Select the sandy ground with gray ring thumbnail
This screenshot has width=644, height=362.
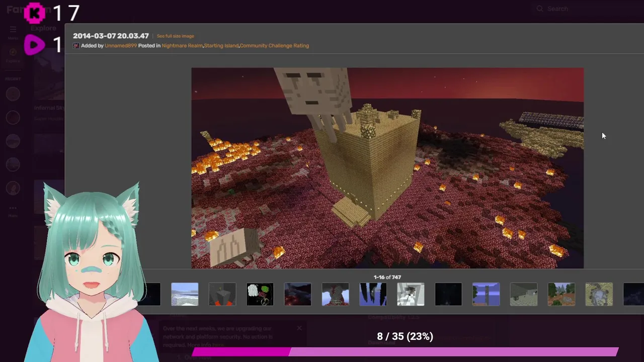pyautogui.click(x=599, y=294)
